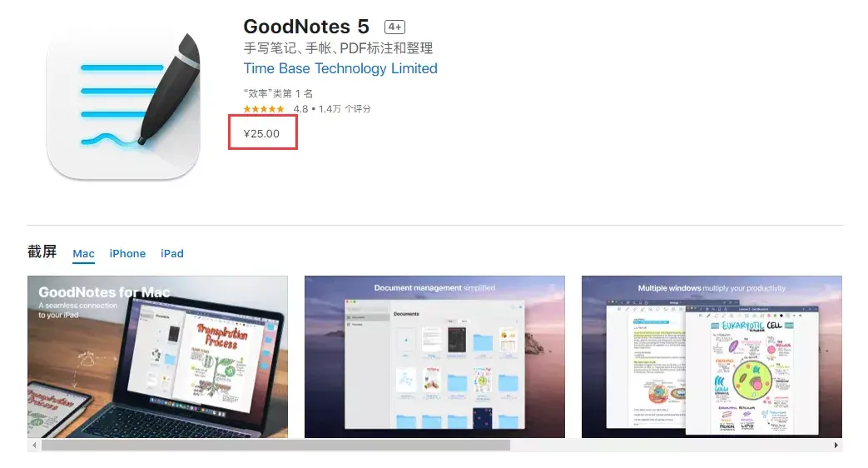Select the Mac screenshots tab

83,254
